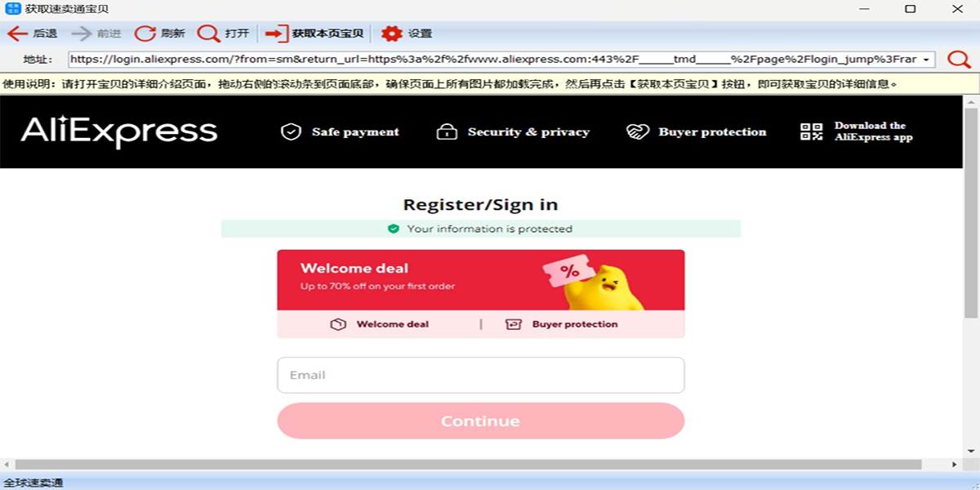
Task: Click the red back arrow icon (后退)
Action: pyautogui.click(x=17, y=33)
